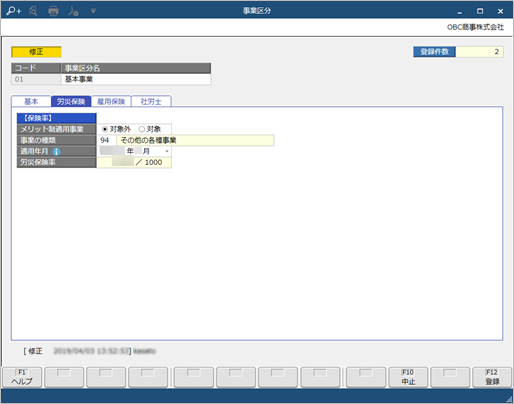Select the 対象外 radio button
This screenshot has height=404, width=514.
click(x=105, y=129)
